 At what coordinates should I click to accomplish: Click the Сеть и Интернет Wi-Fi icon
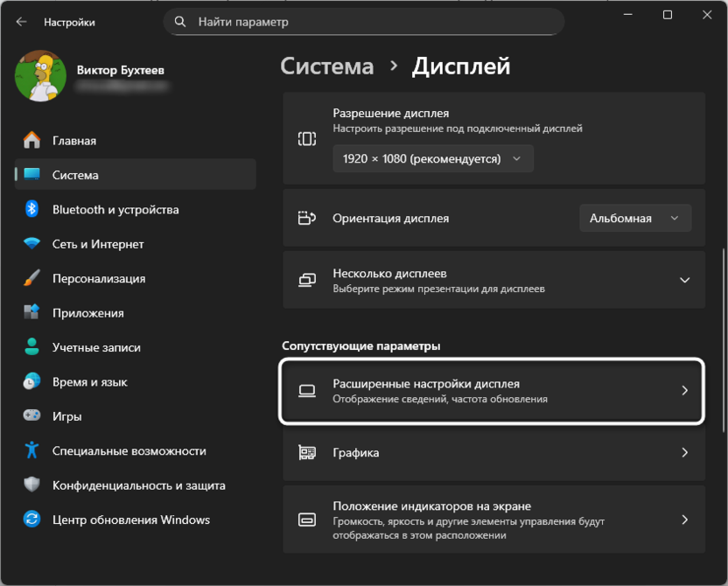[x=32, y=244]
